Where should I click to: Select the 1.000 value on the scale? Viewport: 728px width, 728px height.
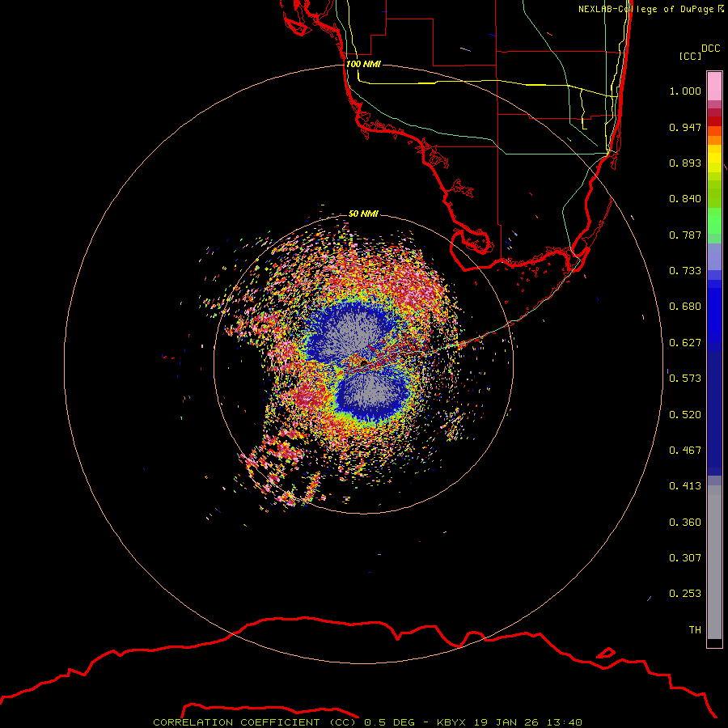[x=685, y=91]
